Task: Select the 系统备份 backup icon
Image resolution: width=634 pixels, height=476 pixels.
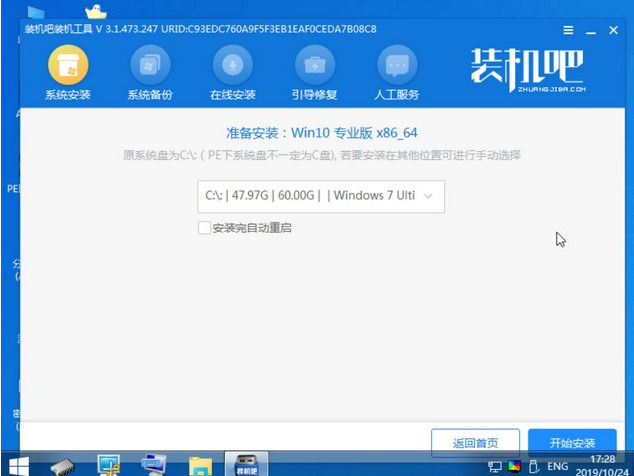Action: click(x=150, y=65)
